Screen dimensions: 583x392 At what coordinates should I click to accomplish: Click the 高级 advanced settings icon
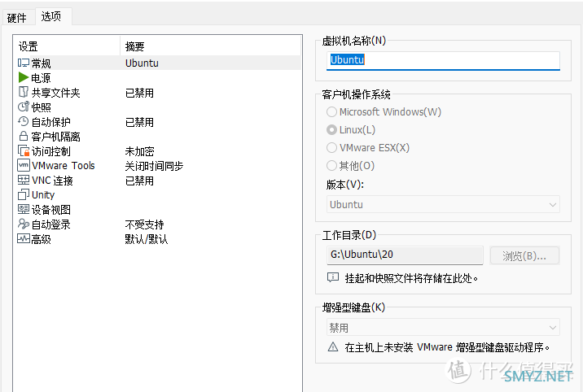click(24, 238)
